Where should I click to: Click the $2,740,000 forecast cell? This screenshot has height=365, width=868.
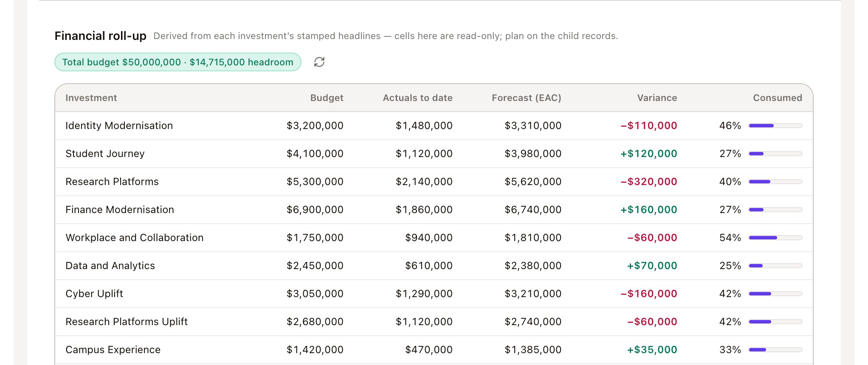click(533, 322)
